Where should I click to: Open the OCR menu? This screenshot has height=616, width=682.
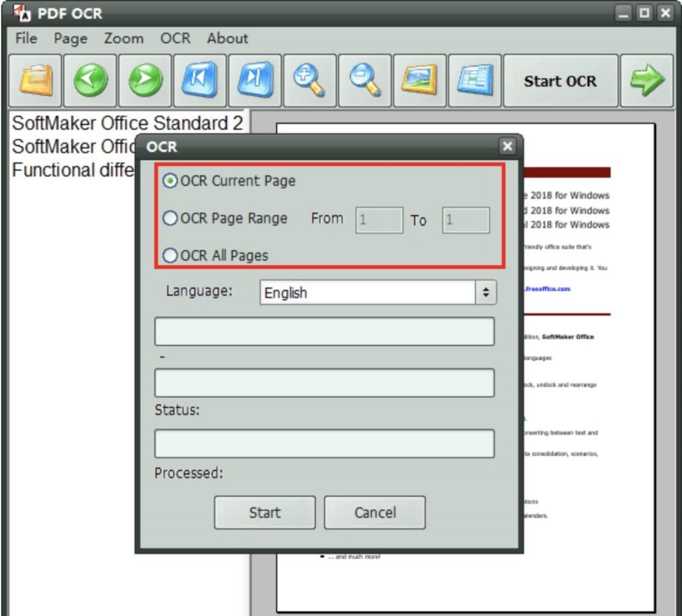click(x=175, y=38)
